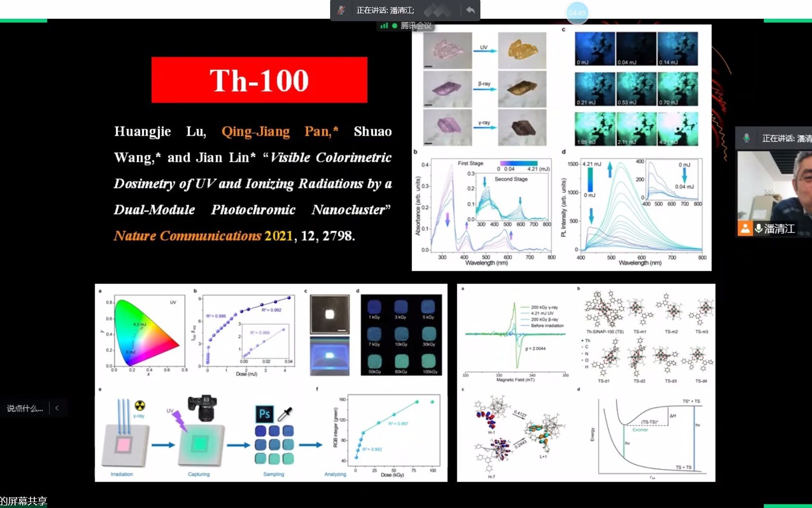The height and width of the screenshot is (508, 812).
Task: Click the radiation hazard symbol in the figure
Action: click(140, 406)
